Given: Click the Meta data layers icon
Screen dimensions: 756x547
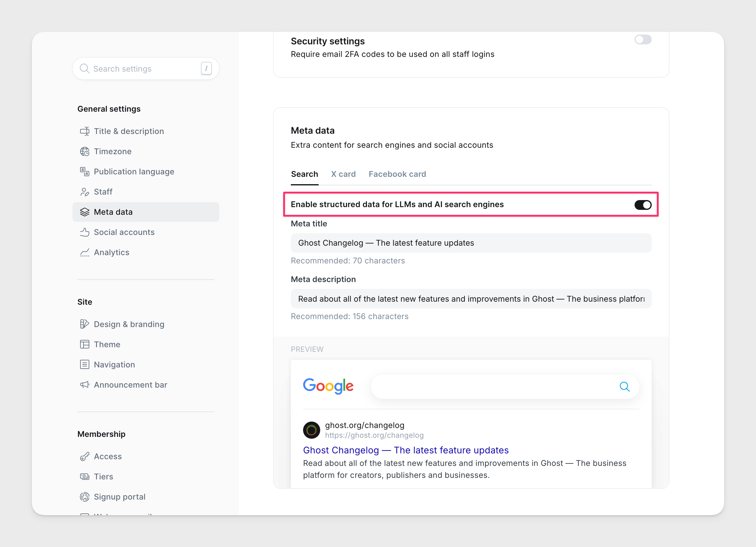Looking at the screenshot, I should click(x=85, y=212).
